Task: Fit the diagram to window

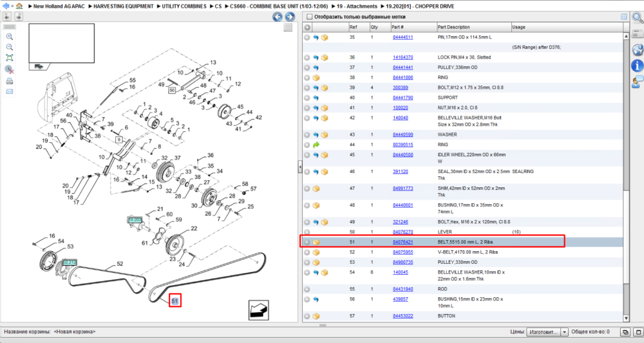Action: pyautogui.click(x=10, y=58)
